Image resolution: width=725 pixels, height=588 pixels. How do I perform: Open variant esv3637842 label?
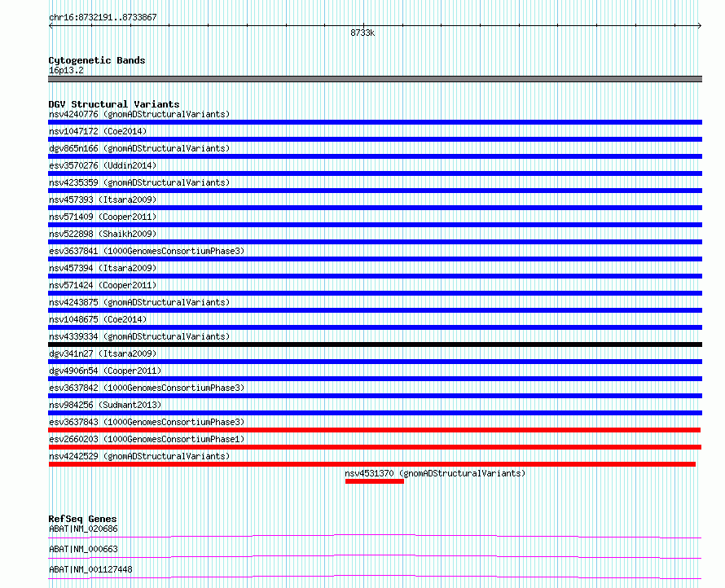pyautogui.click(x=147, y=388)
